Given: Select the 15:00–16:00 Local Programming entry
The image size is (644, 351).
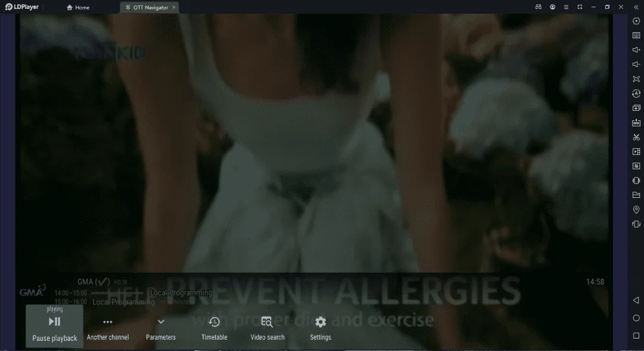Looking at the screenshot, I should click(105, 302).
